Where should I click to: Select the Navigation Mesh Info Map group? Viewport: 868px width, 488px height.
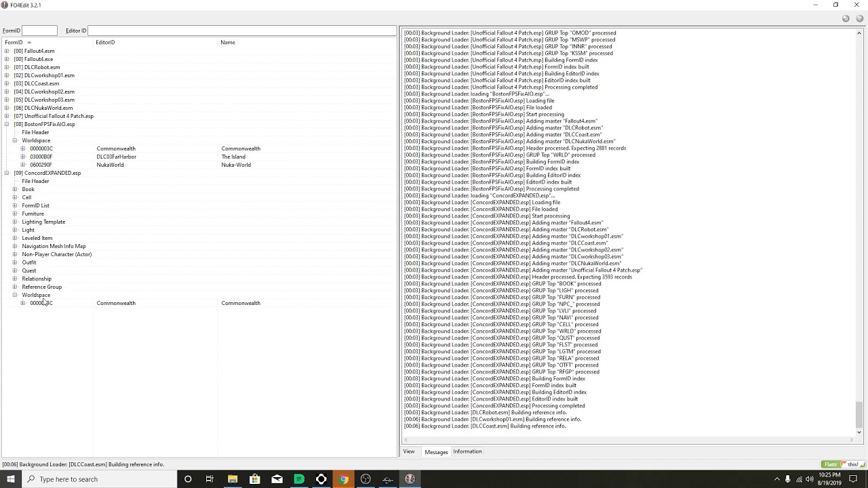click(x=54, y=246)
